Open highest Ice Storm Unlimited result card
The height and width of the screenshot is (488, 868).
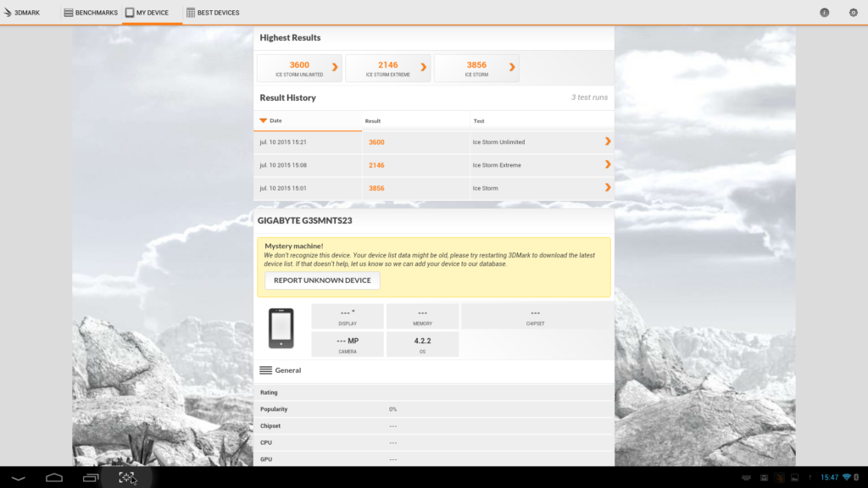pos(299,68)
